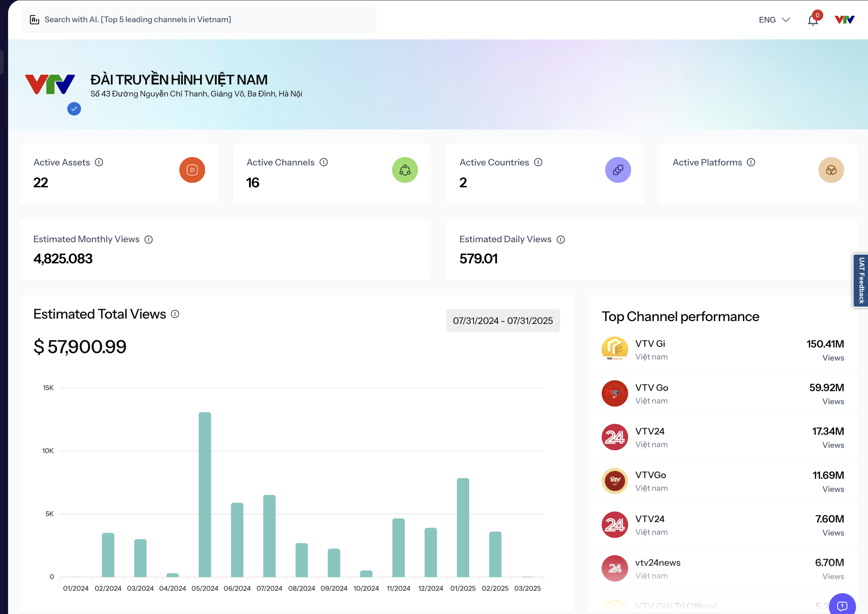Click the VTV Gi channel avatar
This screenshot has height=614, width=868.
(615, 349)
